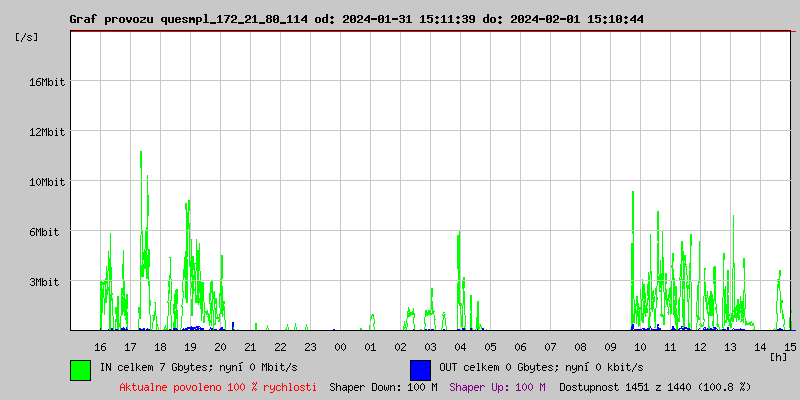Click the blue OUT traffic legend swatch
800x400 pixels.
pyautogui.click(x=420, y=369)
